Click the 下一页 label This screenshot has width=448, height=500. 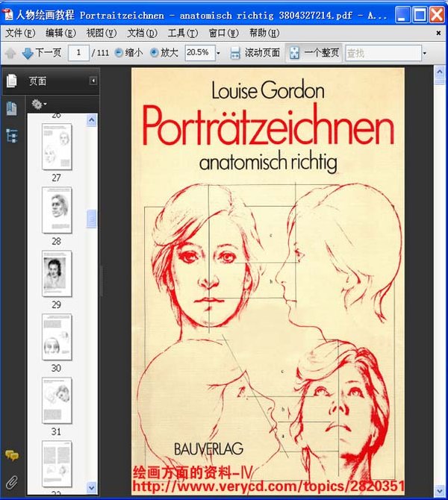coord(49,52)
